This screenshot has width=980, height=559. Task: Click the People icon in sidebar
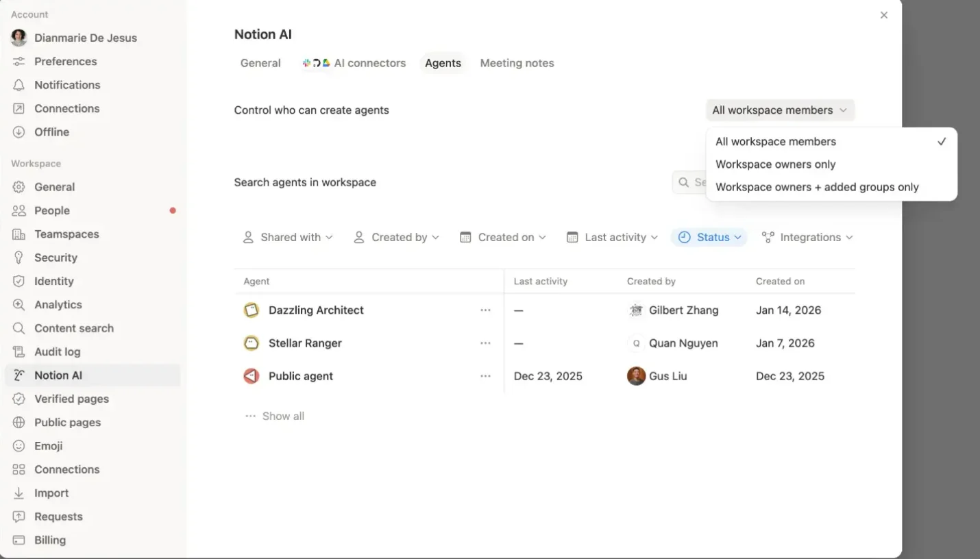pyautogui.click(x=19, y=210)
